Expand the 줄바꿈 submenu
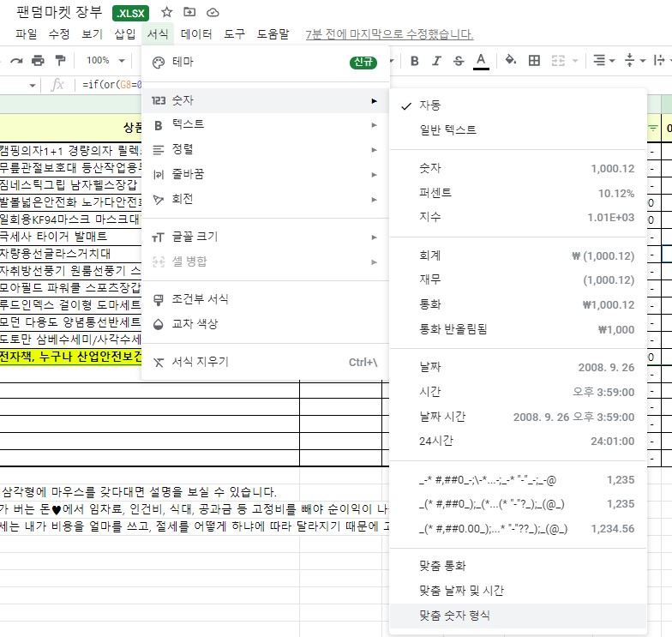Screen dimensions: 672x637 (x=265, y=175)
